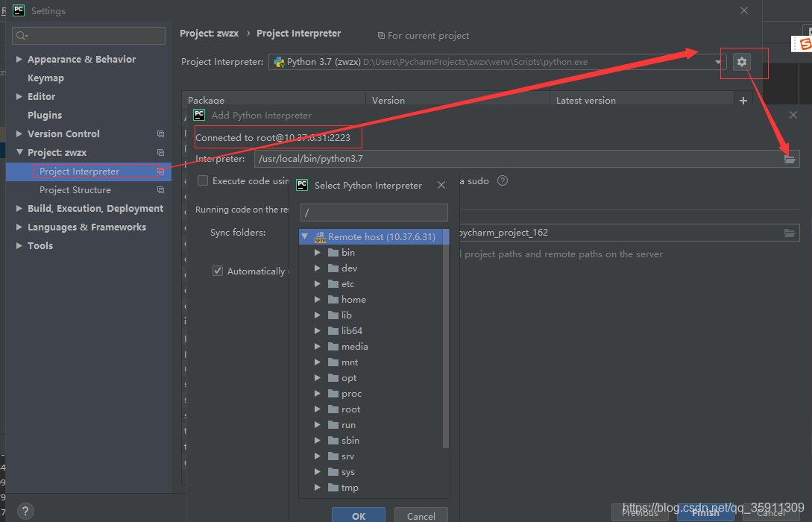Expand Languages & Frameworks section

click(x=19, y=227)
